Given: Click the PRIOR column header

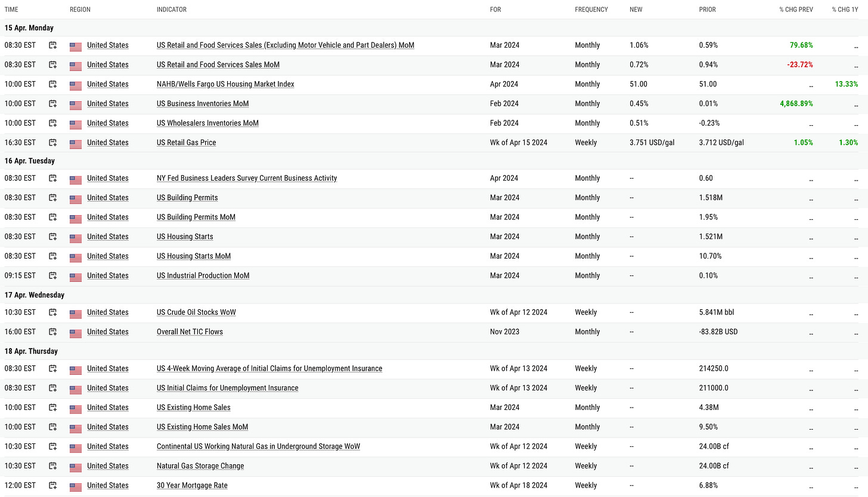Looking at the screenshot, I should coord(708,10).
